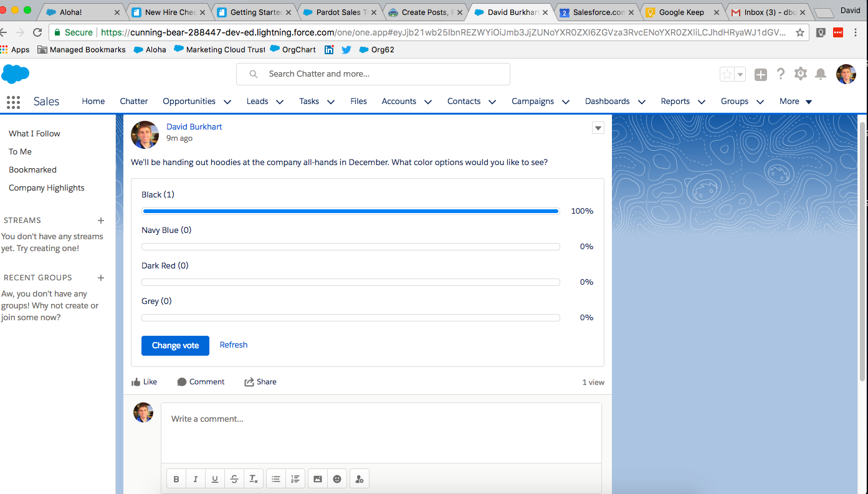Expand the Reports tab dropdown chevron
The height and width of the screenshot is (494, 868).
tap(702, 102)
